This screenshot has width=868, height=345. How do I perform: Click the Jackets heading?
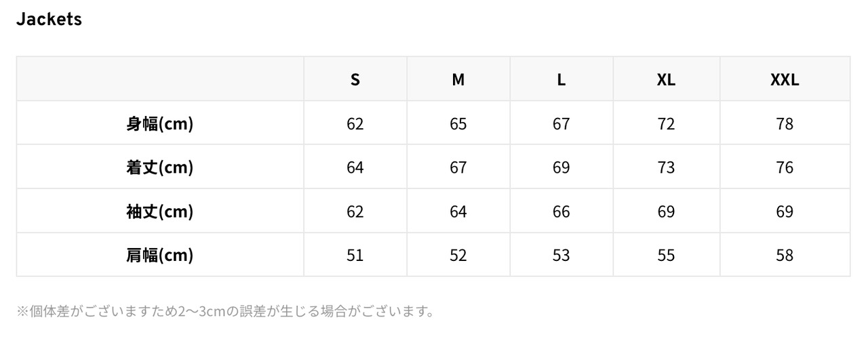(49, 20)
